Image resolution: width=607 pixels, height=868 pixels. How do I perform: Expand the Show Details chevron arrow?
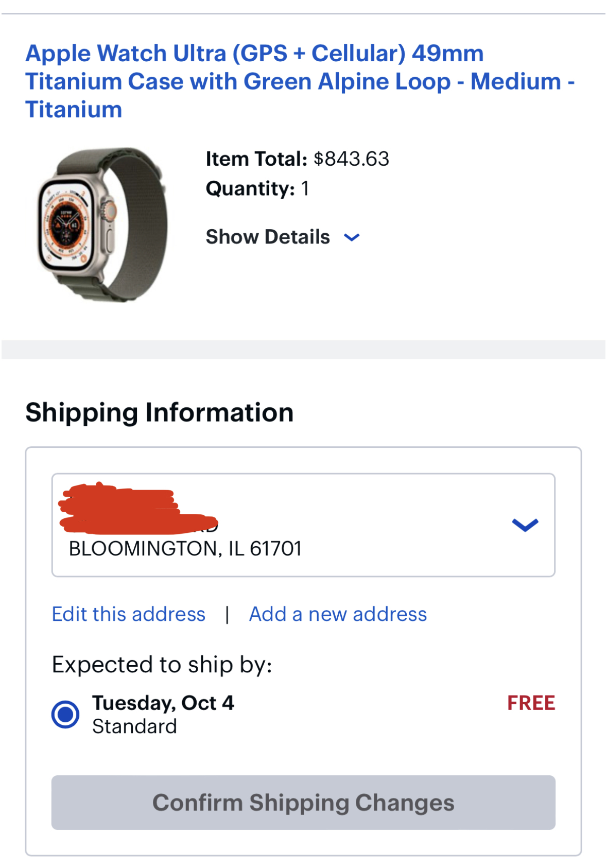pos(352,237)
